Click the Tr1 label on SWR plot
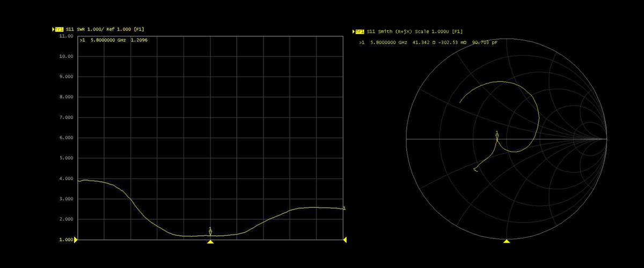 coord(60,29)
